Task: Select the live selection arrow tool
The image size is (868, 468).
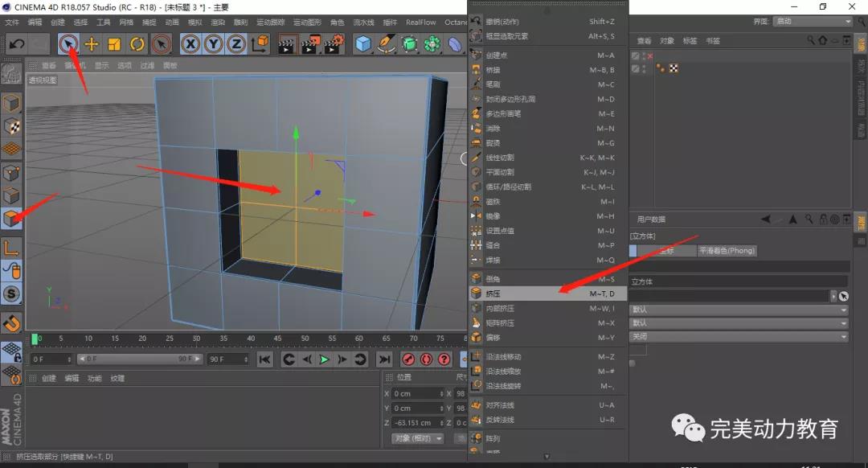Action: click(x=69, y=43)
